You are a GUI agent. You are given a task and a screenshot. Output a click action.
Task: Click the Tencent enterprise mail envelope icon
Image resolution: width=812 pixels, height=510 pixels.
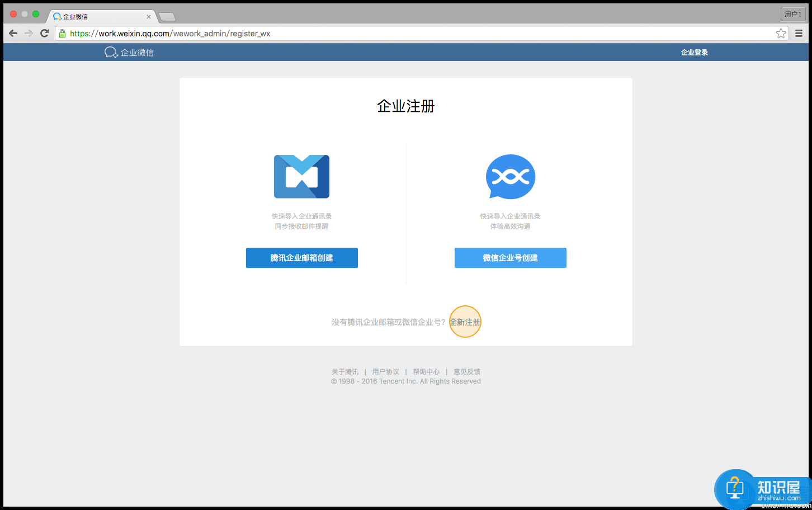coord(301,177)
